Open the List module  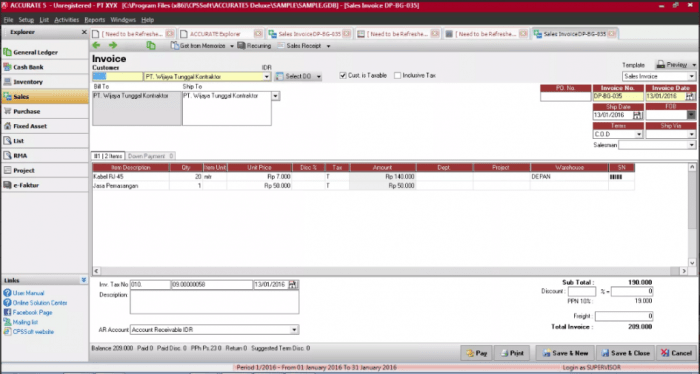pos(45,141)
